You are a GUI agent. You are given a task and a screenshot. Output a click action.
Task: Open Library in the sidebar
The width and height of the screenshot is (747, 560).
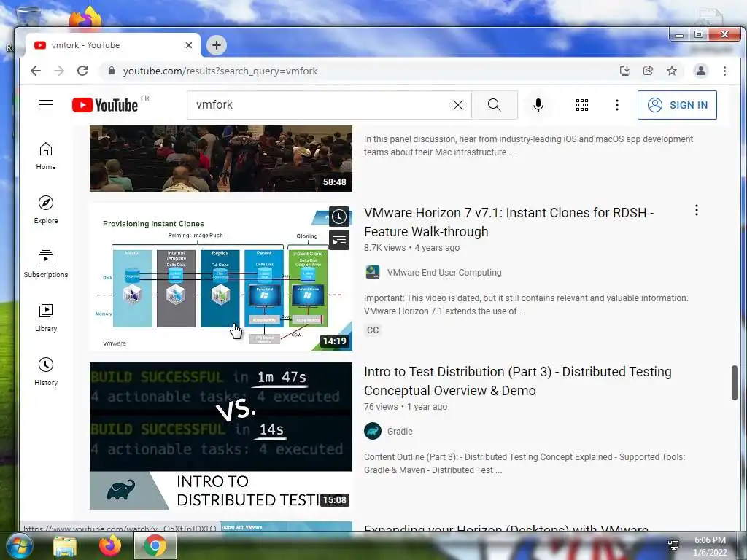click(46, 318)
